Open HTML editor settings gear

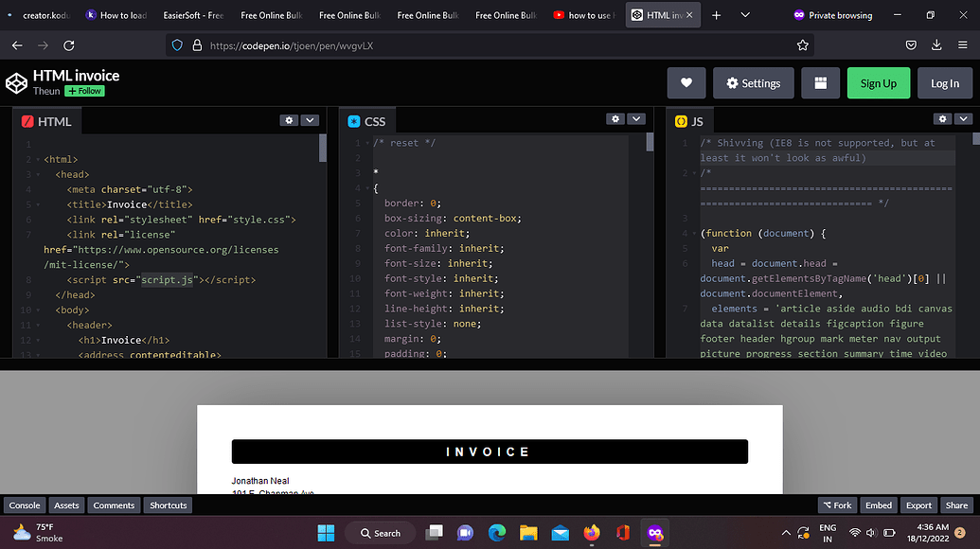(289, 120)
